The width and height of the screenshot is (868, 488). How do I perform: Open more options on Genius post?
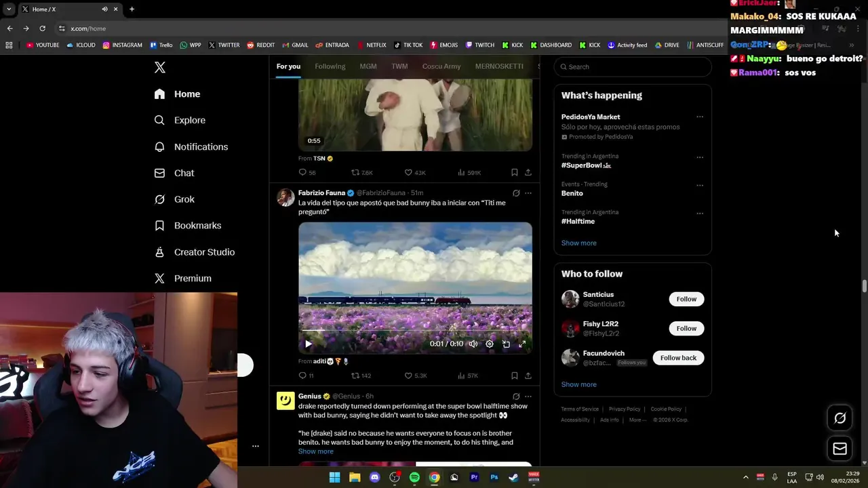[x=528, y=396]
